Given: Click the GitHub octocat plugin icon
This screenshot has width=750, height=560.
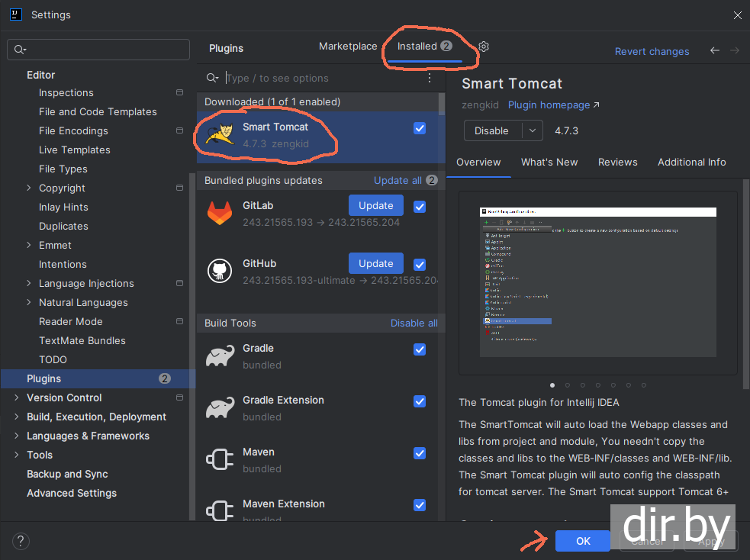Looking at the screenshot, I should 220,271.
